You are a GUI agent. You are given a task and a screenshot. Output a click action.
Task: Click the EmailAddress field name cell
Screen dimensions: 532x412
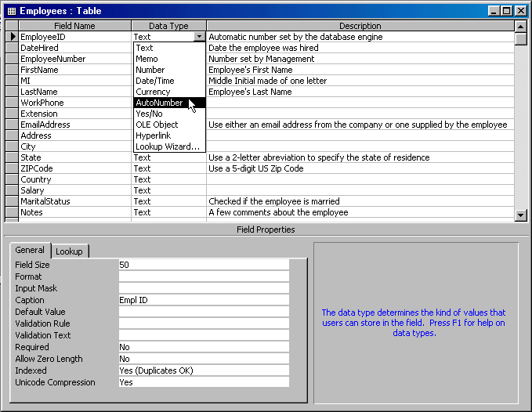click(75, 125)
